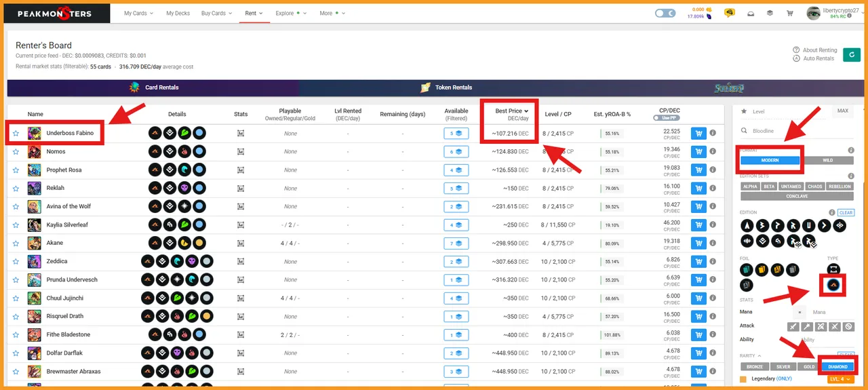Switch to the Card Rentals tab
Screen dimensions: 868x390
153,87
